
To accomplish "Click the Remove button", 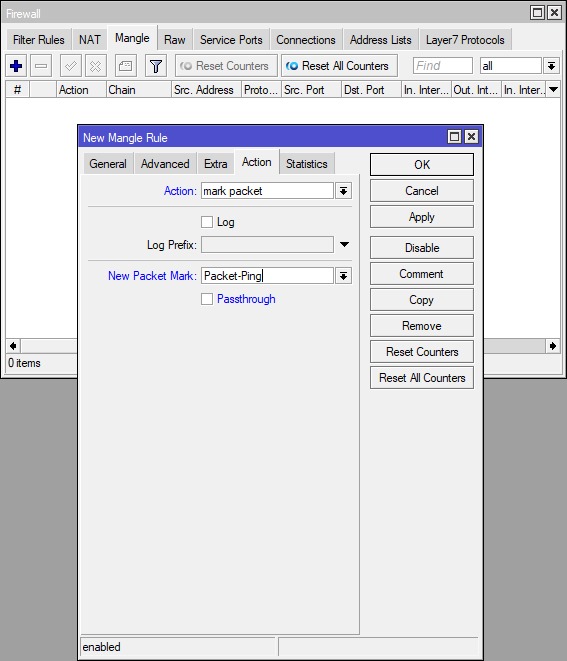I will [422, 325].
